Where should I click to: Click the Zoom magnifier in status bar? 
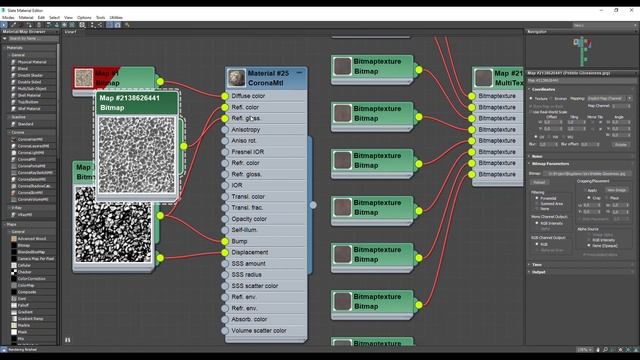point(605,350)
